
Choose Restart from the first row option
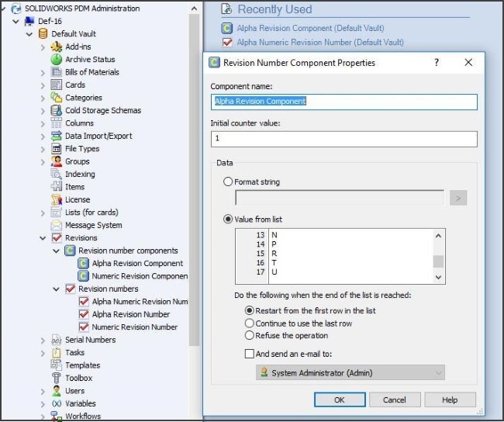coord(249,311)
